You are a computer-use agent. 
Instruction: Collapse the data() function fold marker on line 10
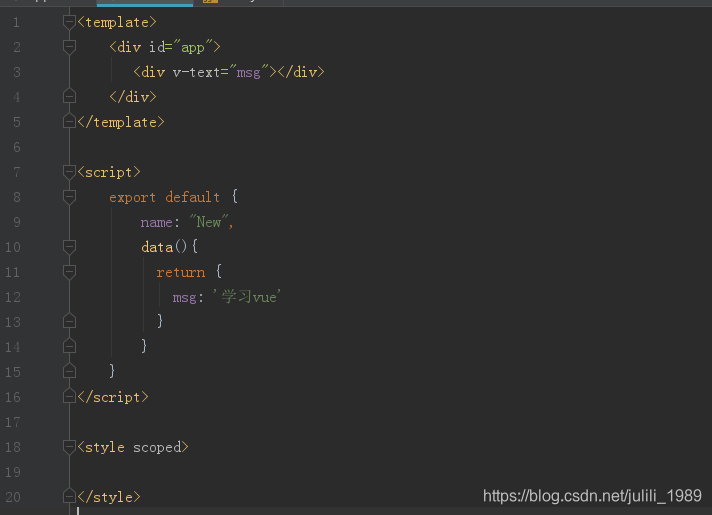(69, 247)
